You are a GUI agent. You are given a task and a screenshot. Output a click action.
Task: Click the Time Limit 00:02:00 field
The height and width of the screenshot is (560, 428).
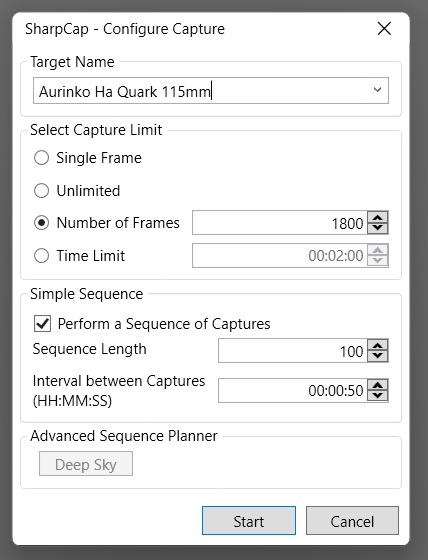click(280, 256)
